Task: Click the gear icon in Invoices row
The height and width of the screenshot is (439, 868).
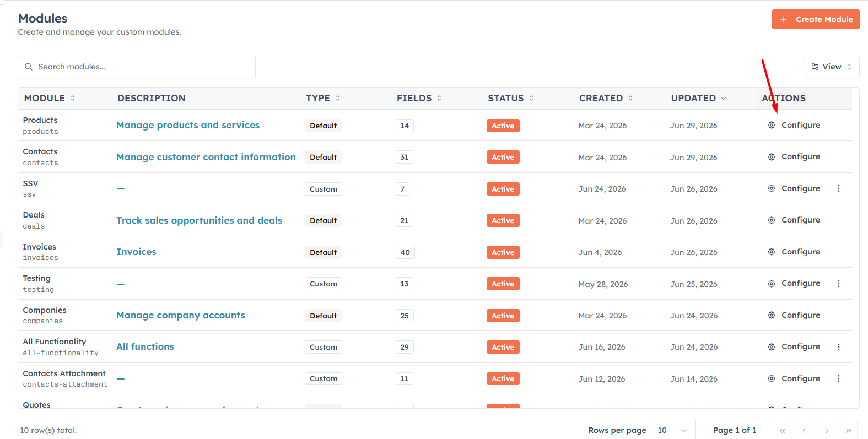Action: [x=772, y=252]
